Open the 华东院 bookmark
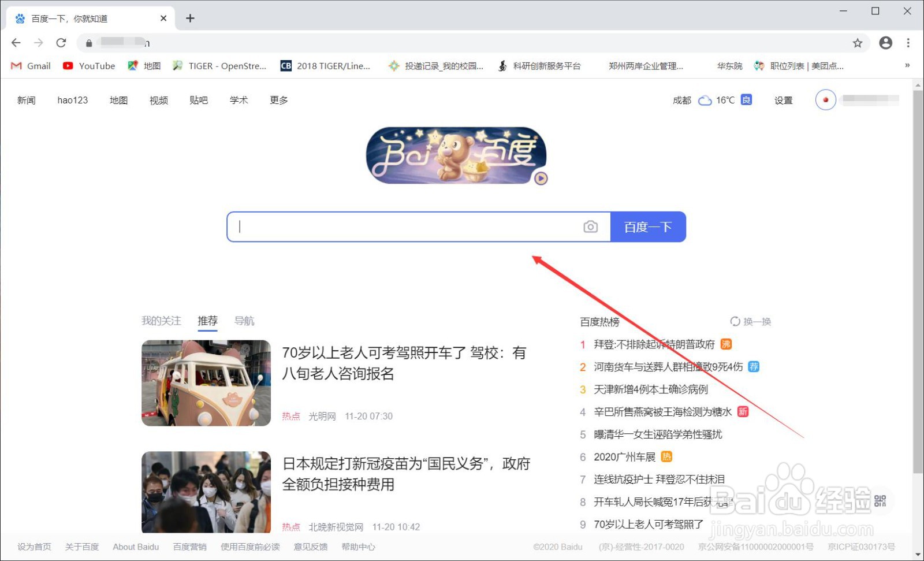 click(x=729, y=66)
